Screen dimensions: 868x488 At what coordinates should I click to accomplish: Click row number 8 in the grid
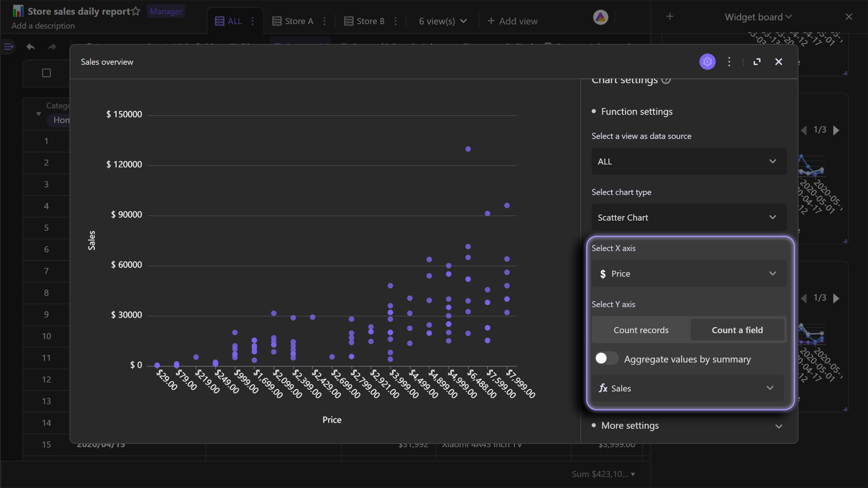coord(46,293)
